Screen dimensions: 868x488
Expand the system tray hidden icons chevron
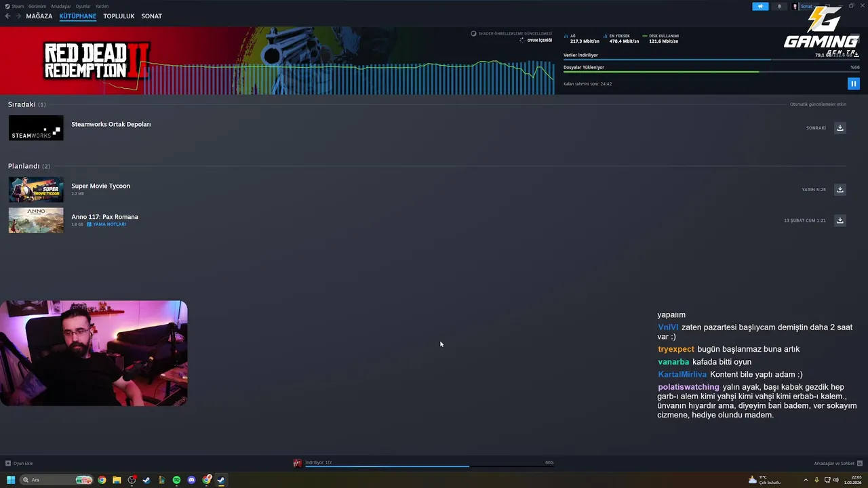(806, 480)
